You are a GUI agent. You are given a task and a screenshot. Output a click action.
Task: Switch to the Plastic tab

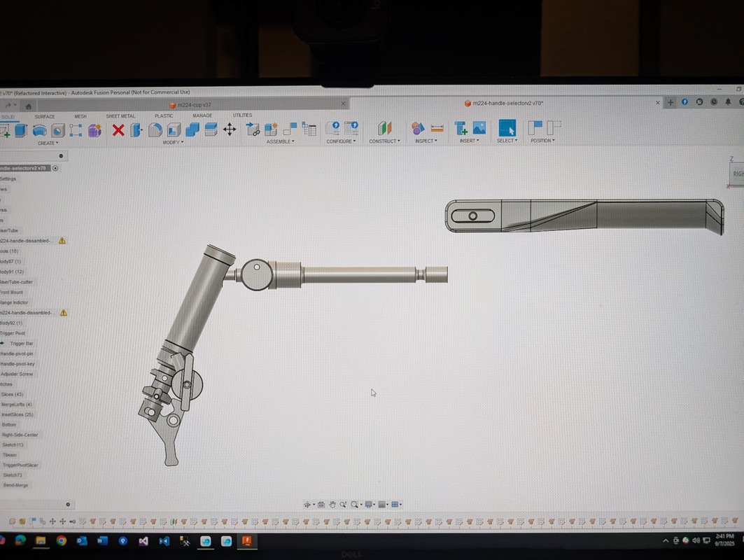[x=164, y=115]
